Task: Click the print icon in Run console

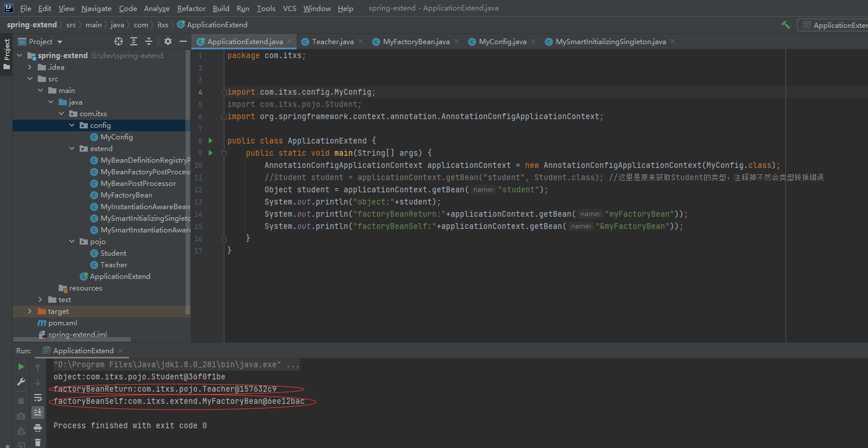Action: [x=38, y=428]
